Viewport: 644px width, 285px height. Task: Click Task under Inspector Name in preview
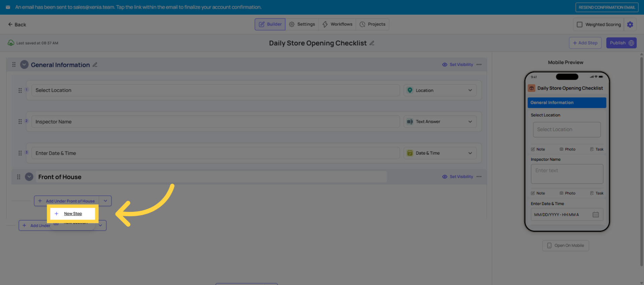597,193
